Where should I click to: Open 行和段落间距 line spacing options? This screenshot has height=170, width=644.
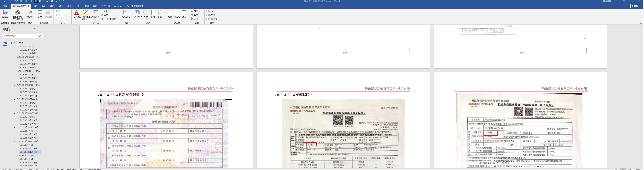(109, 19)
